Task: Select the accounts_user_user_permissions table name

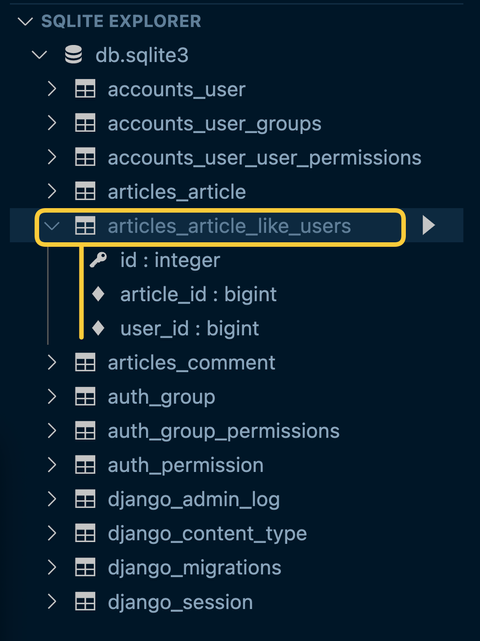Action: (265, 159)
